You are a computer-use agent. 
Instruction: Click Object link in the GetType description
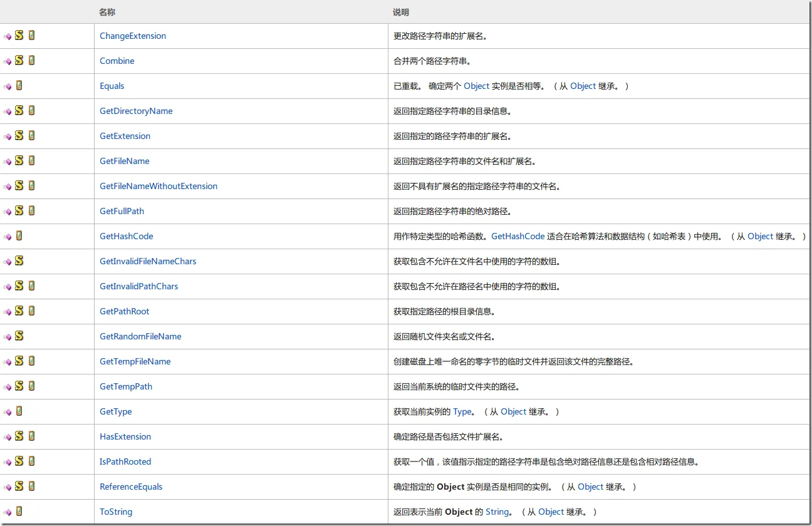514,411
